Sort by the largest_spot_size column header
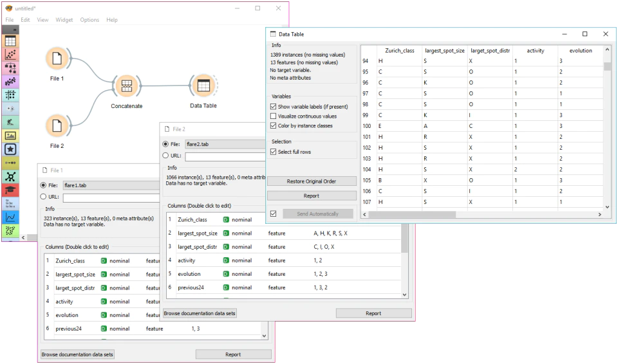Screen dimensions: 618x364 click(x=445, y=50)
